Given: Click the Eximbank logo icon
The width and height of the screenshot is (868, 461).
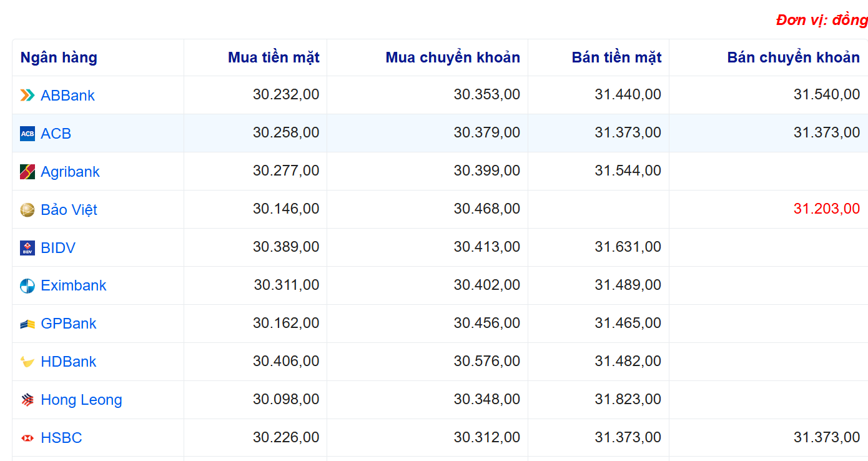Looking at the screenshot, I should 27,286.
